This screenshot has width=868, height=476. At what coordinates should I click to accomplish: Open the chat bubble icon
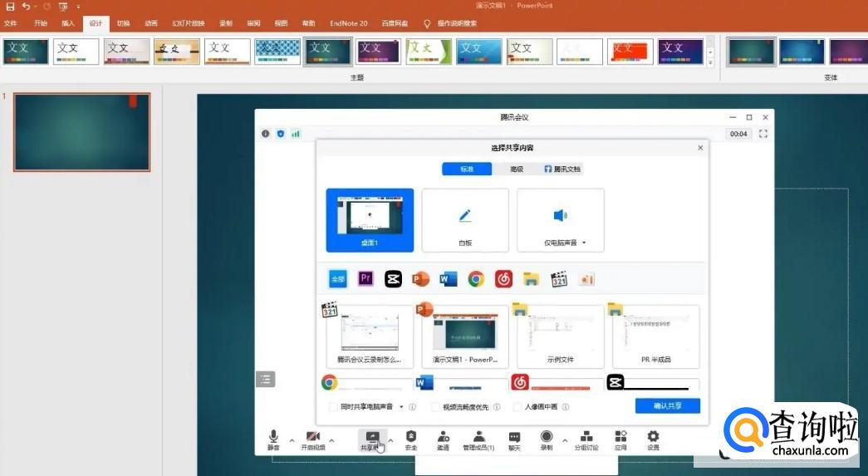[x=515, y=440]
